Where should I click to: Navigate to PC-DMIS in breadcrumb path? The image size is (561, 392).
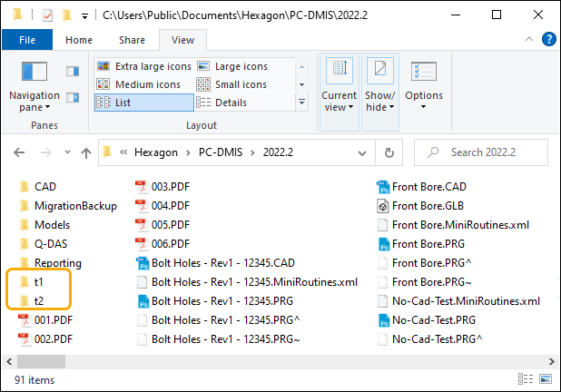click(x=221, y=153)
